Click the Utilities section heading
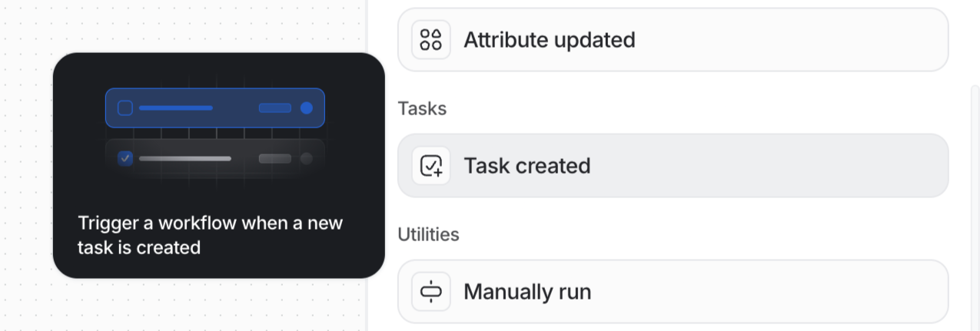The height and width of the screenshot is (331, 980). [428, 234]
